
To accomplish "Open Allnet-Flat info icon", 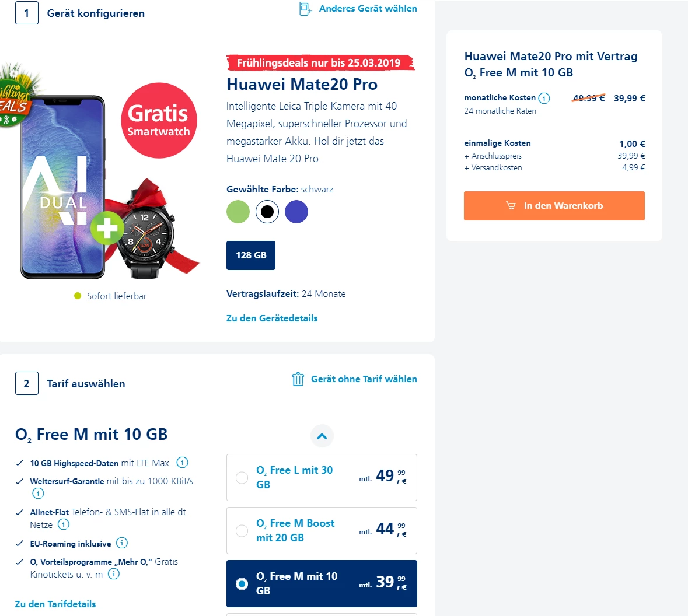I will (64, 524).
